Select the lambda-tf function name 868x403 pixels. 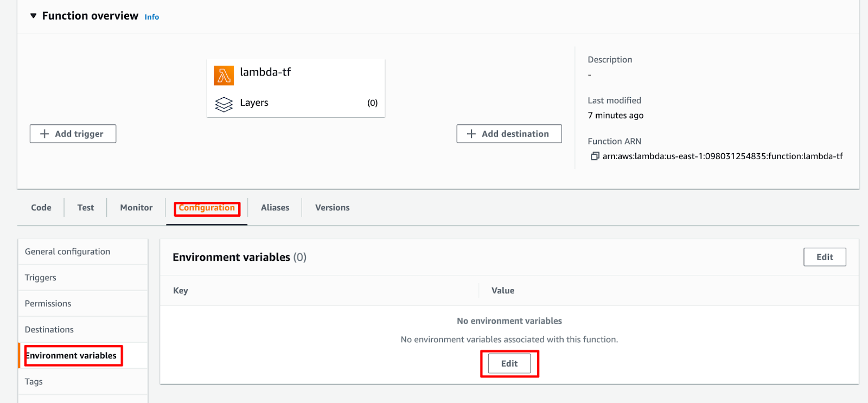coord(265,72)
